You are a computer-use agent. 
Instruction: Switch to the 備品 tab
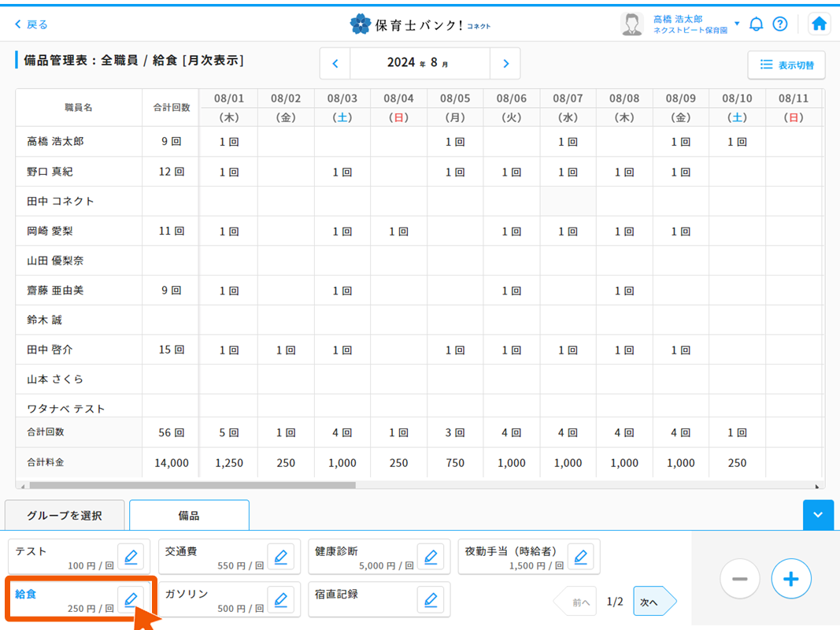tap(189, 515)
